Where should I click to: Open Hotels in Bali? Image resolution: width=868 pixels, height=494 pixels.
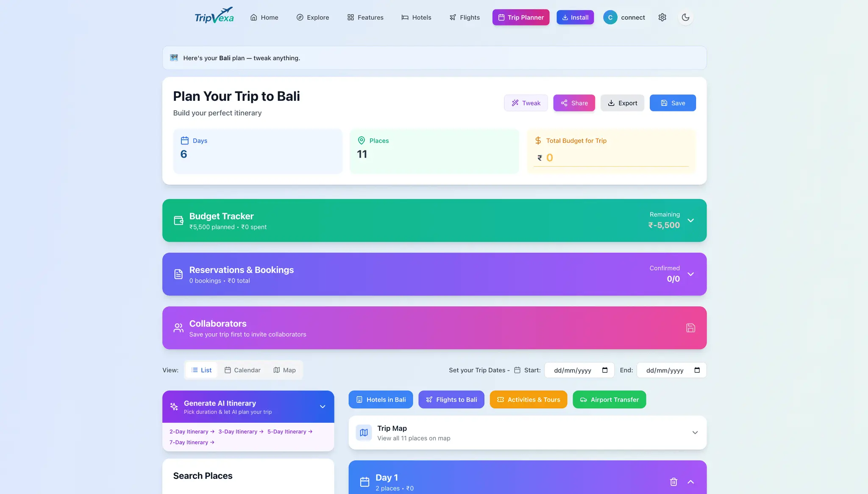(x=381, y=400)
